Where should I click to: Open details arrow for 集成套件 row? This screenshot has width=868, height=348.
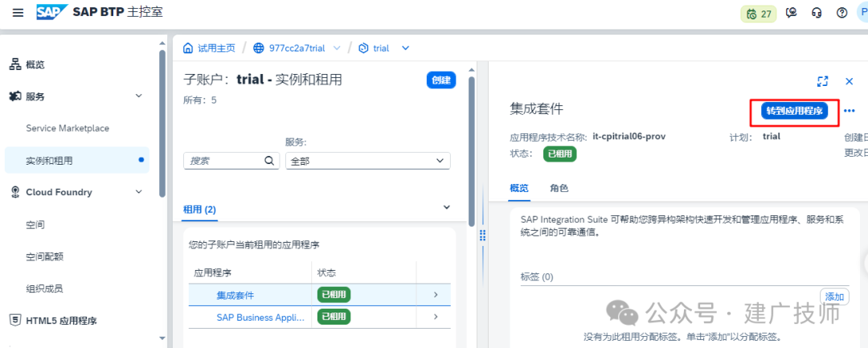tap(436, 295)
